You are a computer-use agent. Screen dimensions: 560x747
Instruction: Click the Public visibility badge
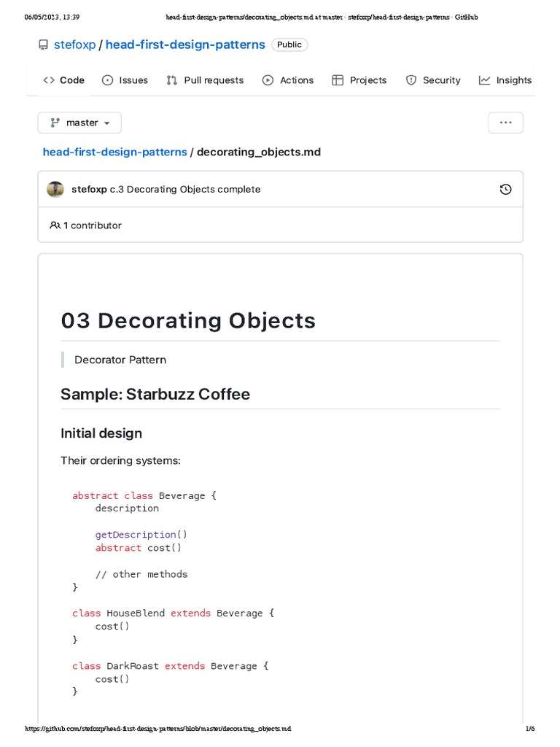click(x=289, y=45)
